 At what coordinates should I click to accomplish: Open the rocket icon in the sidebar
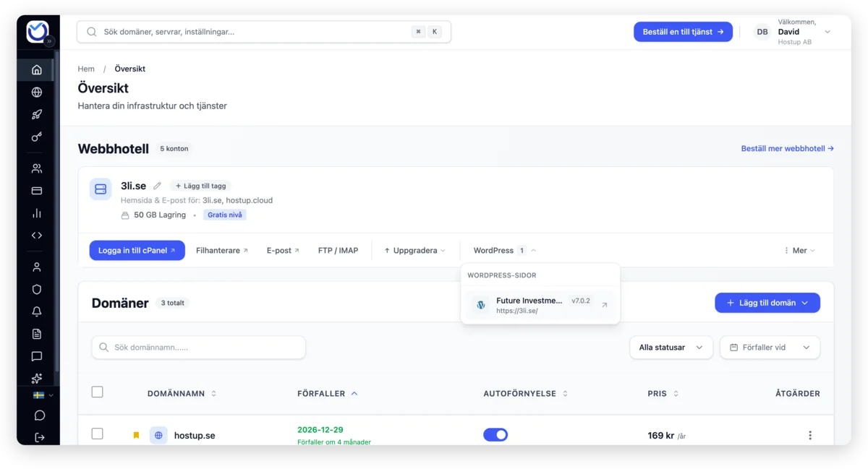(37, 115)
